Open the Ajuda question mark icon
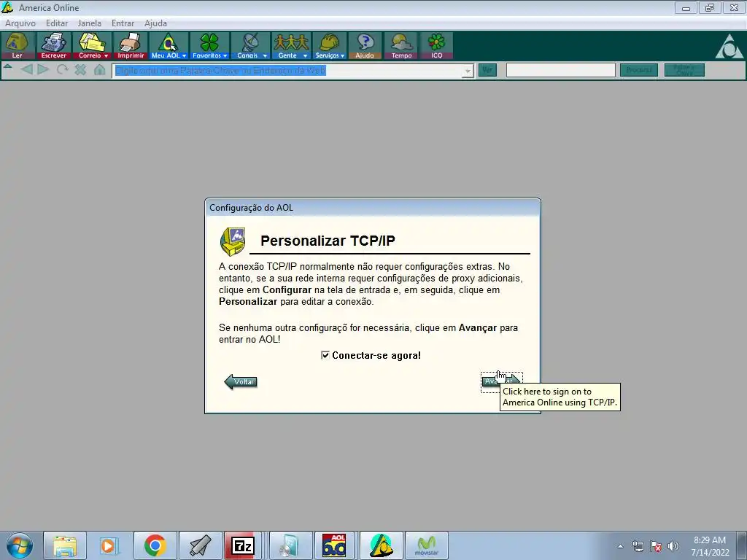Image resolution: width=747 pixels, height=560 pixels. pos(365,45)
